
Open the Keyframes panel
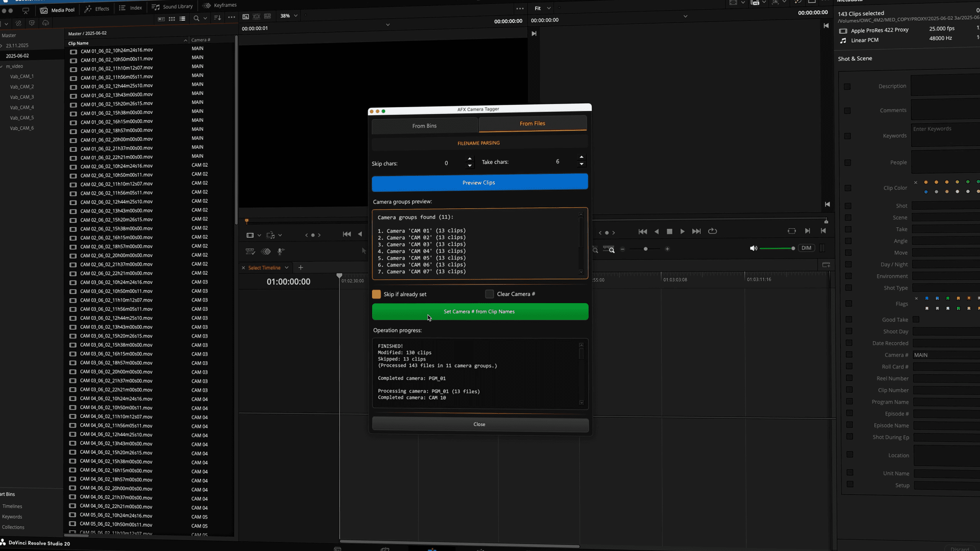219,5
